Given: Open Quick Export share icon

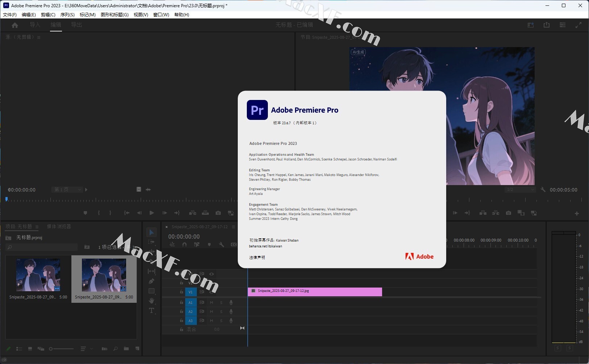Looking at the screenshot, I should [547, 25].
